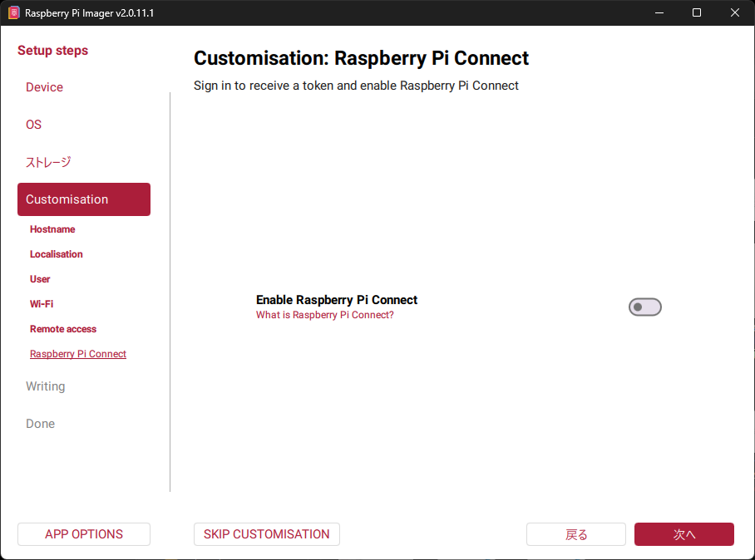755x560 pixels.
Task: Open the Wi-Fi customisation sub-step
Action: [x=42, y=305]
